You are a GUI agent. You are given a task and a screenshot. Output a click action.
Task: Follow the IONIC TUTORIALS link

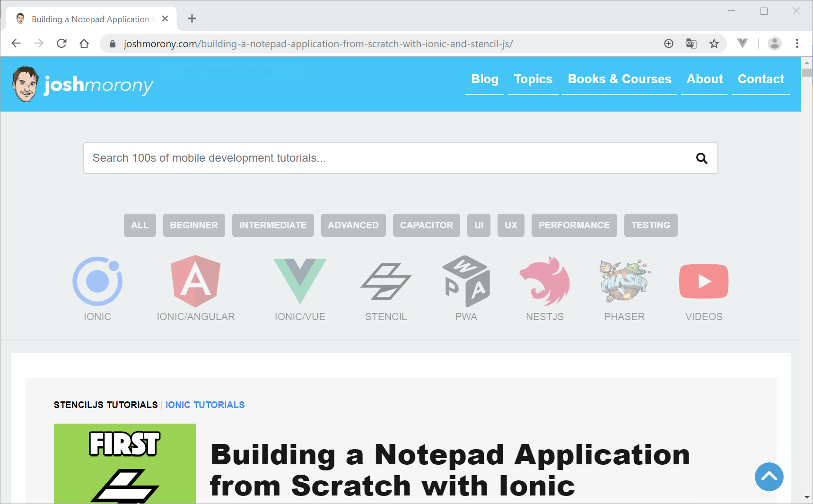pyautogui.click(x=205, y=405)
